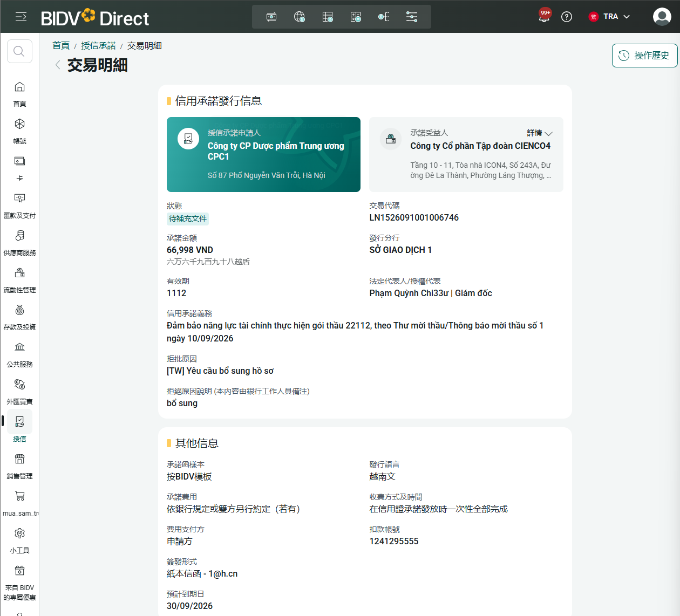The height and width of the screenshot is (616, 680).
Task: Go to 首頁 home sidebar icon
Action: [x=19, y=93]
